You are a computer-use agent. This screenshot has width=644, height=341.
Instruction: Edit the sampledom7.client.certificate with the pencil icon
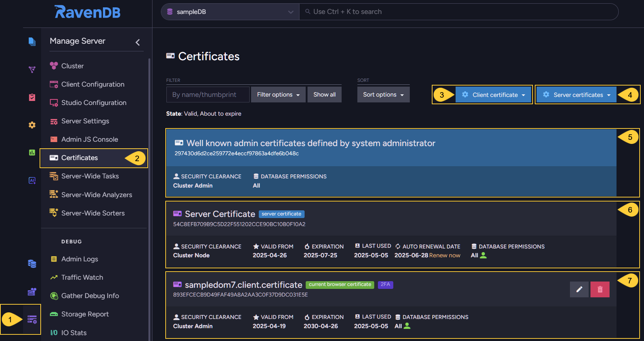pos(579,289)
